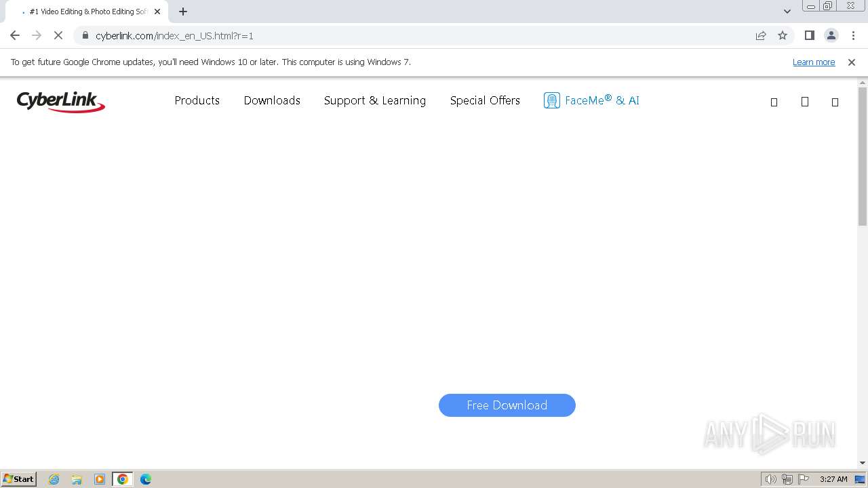Close the current browser tab

pos(157,12)
